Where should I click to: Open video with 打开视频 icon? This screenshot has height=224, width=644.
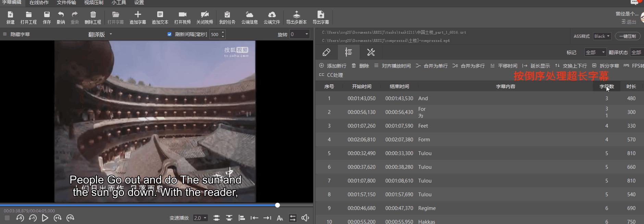[182, 15]
